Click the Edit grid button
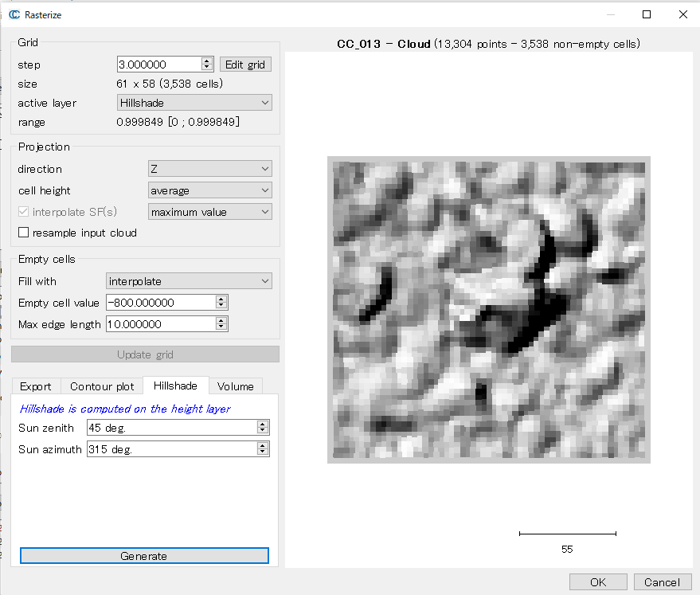 pyautogui.click(x=246, y=65)
